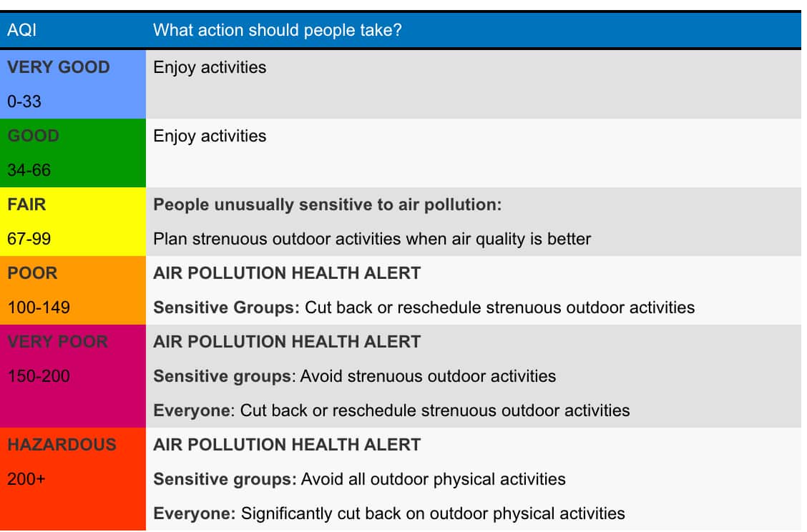Image resolution: width=807 pixels, height=532 pixels.
Task: Click the "What action should people take?" header
Action: [277, 31]
